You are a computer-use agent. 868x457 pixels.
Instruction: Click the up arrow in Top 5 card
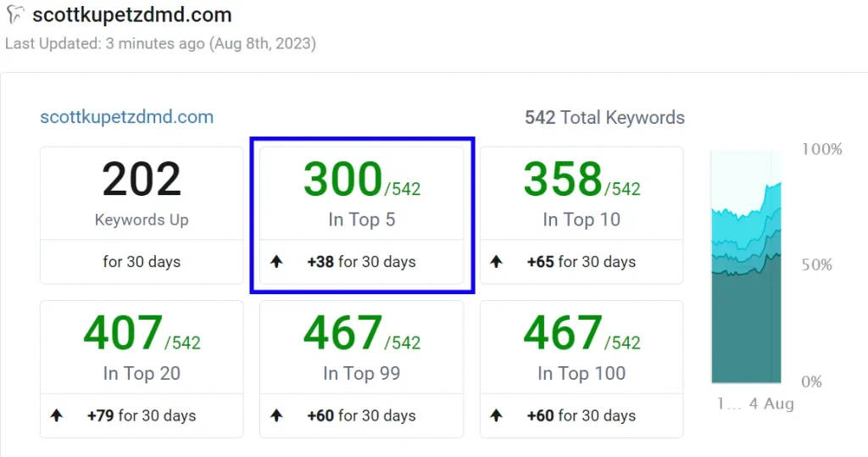click(x=276, y=261)
